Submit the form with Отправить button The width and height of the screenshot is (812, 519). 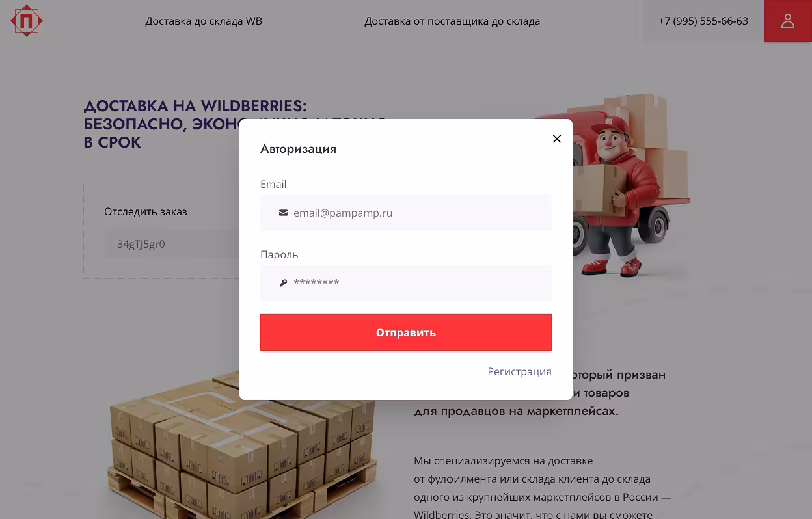click(406, 332)
